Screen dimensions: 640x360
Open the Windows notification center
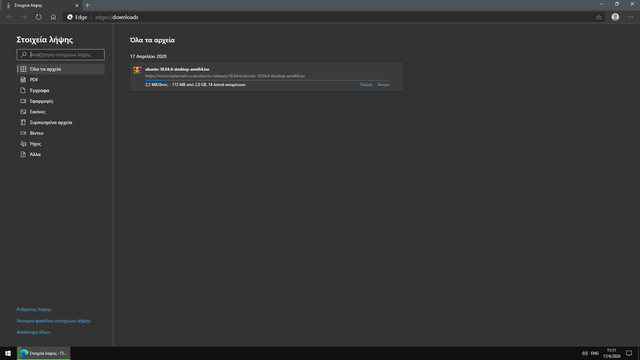[629, 353]
